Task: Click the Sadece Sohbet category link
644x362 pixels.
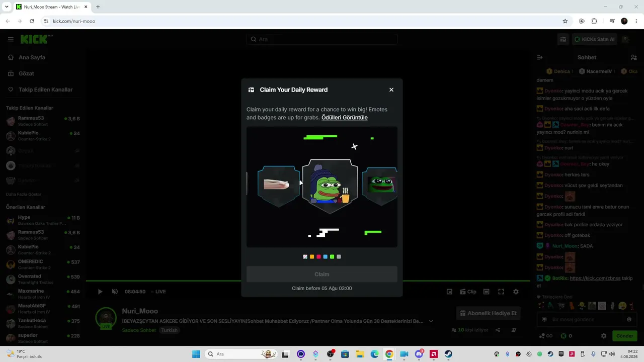Action: (x=139, y=330)
